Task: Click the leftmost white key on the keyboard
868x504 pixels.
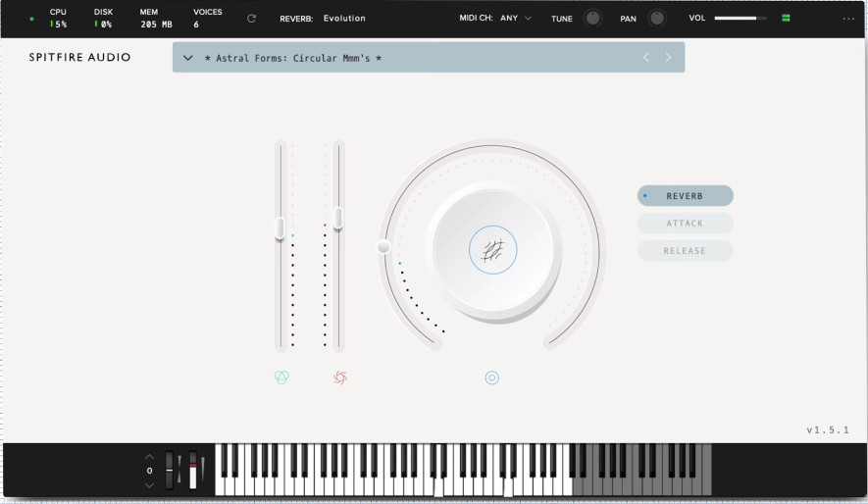Action: (220, 487)
